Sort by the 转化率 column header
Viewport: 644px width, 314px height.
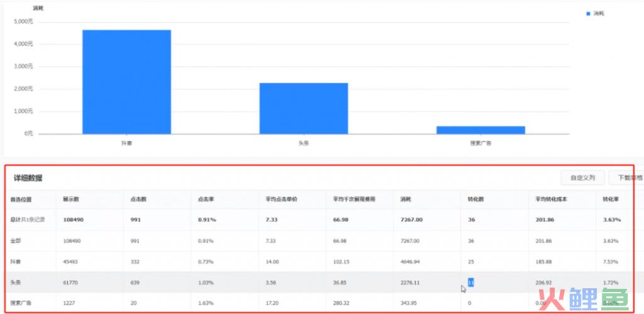pyautogui.click(x=611, y=200)
